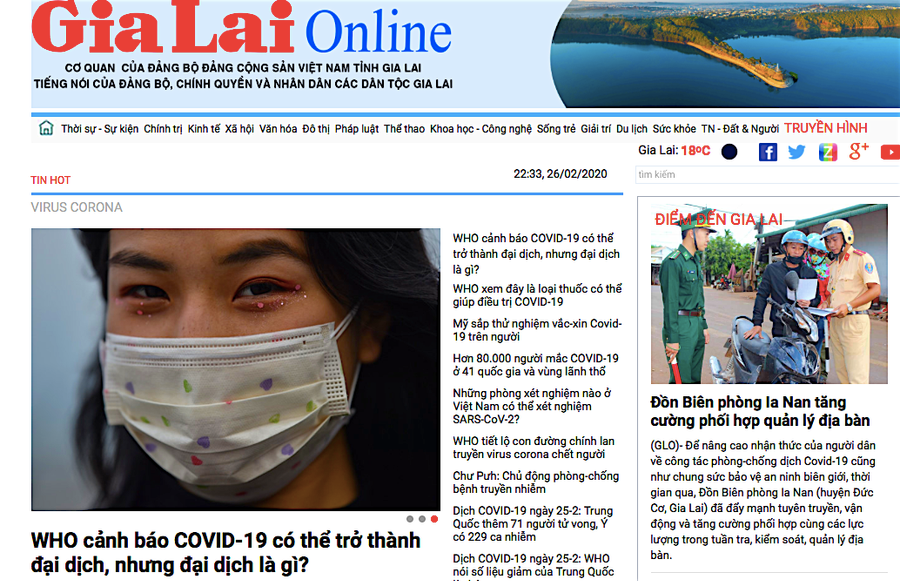
Task: Click the home icon in navigation bar
Action: 46,128
